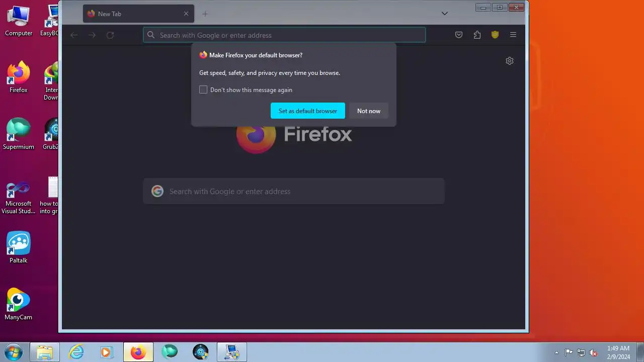
Task: Click the Google logo in search box
Action: click(x=157, y=191)
